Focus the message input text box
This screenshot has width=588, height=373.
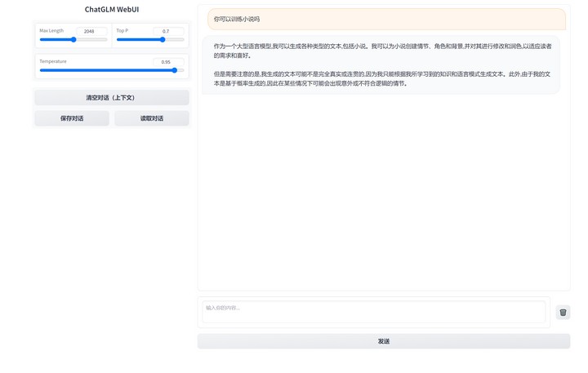coord(373,312)
